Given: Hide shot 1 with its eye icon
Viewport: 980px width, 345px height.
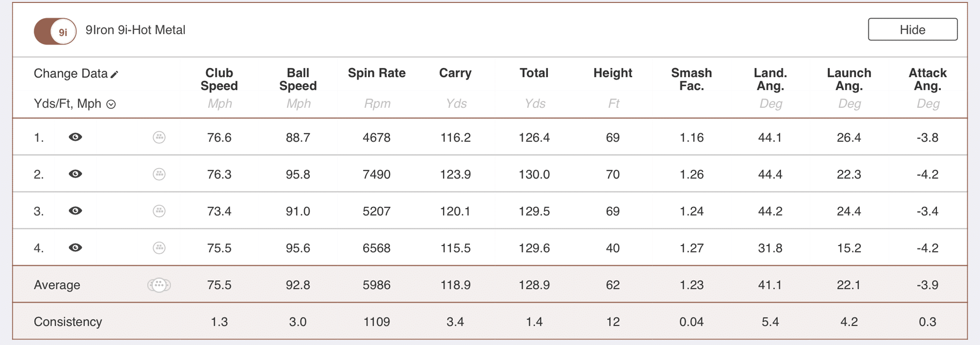Looking at the screenshot, I should 75,137.
